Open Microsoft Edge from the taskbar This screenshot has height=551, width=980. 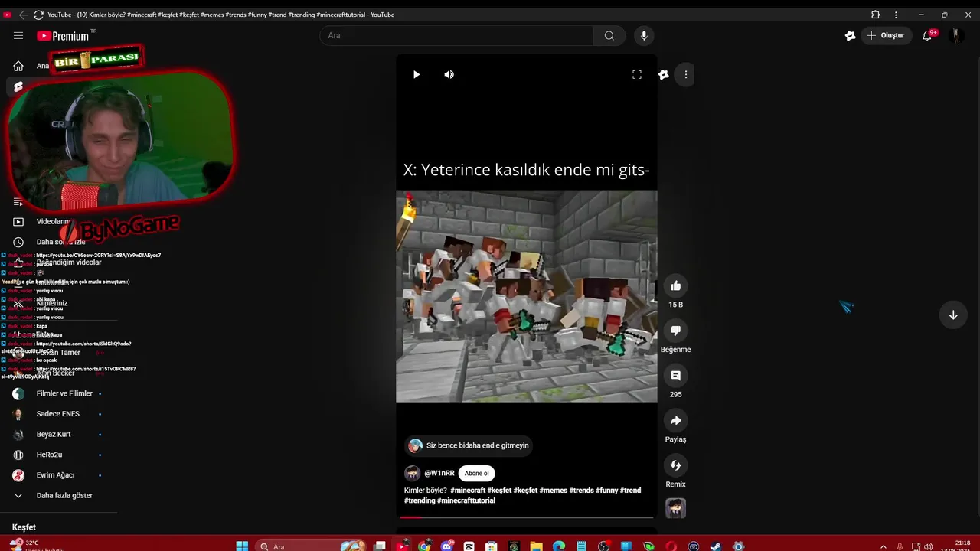(559, 546)
